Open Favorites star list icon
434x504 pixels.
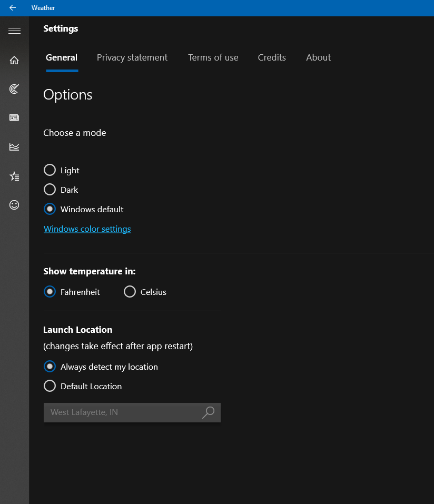pyautogui.click(x=14, y=176)
